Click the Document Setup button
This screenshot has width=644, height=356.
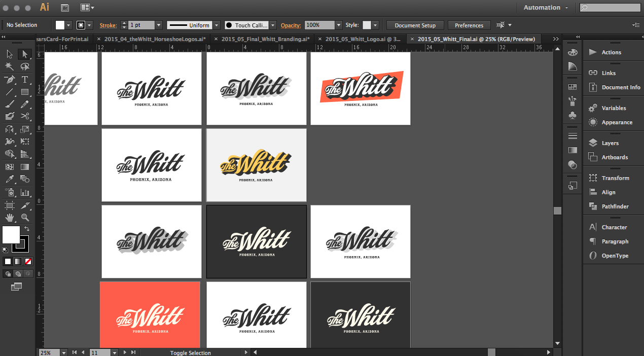pos(415,25)
